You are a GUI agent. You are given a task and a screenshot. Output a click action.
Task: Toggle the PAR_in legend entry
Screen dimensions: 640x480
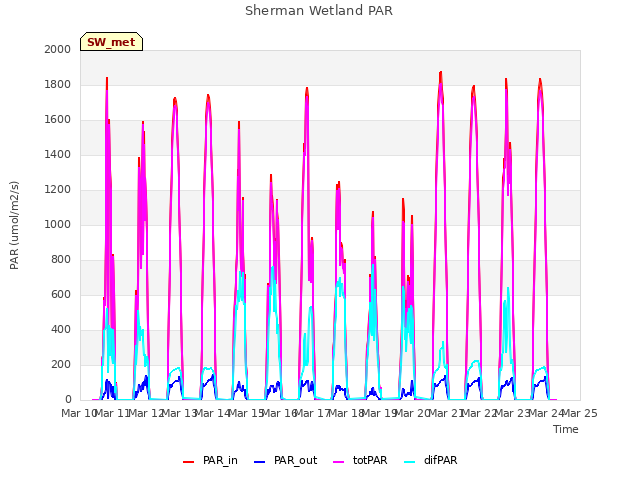tap(210, 460)
